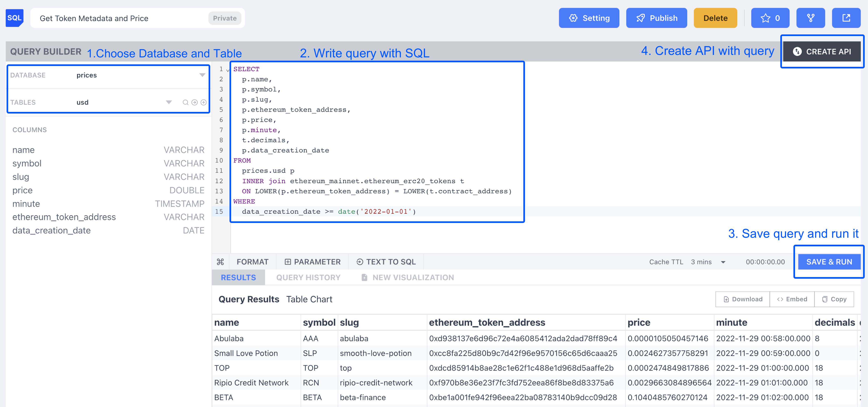Switch to QUERY HISTORY tab

coord(308,277)
